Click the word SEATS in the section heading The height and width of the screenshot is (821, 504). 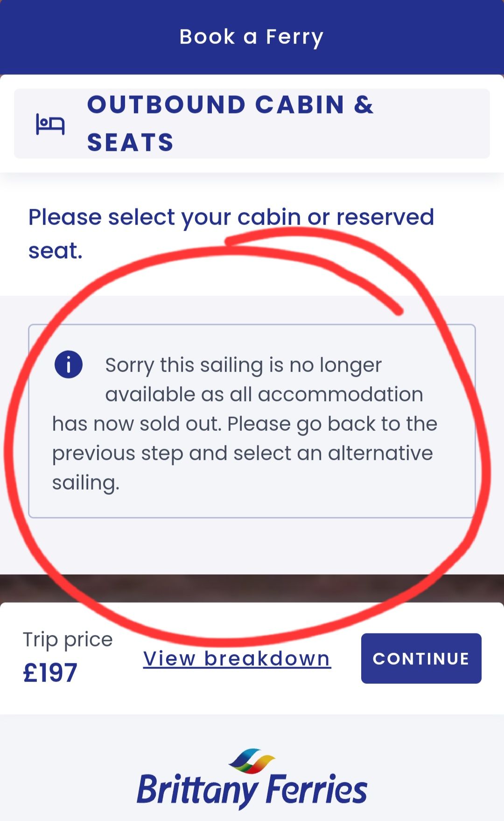(130, 142)
